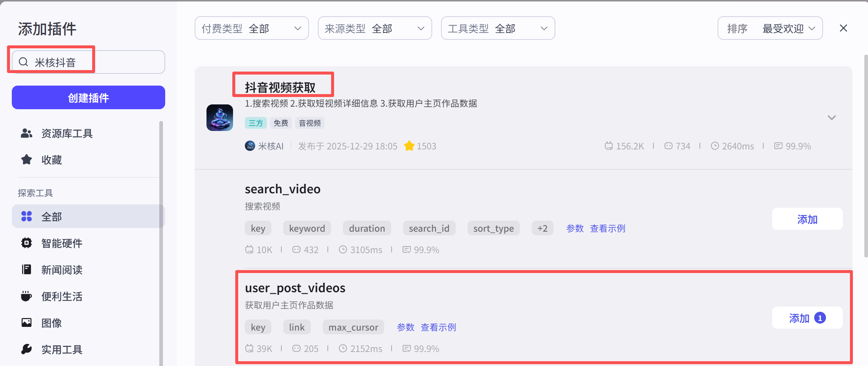
Task: Select the 图像 category
Action: tap(88, 323)
